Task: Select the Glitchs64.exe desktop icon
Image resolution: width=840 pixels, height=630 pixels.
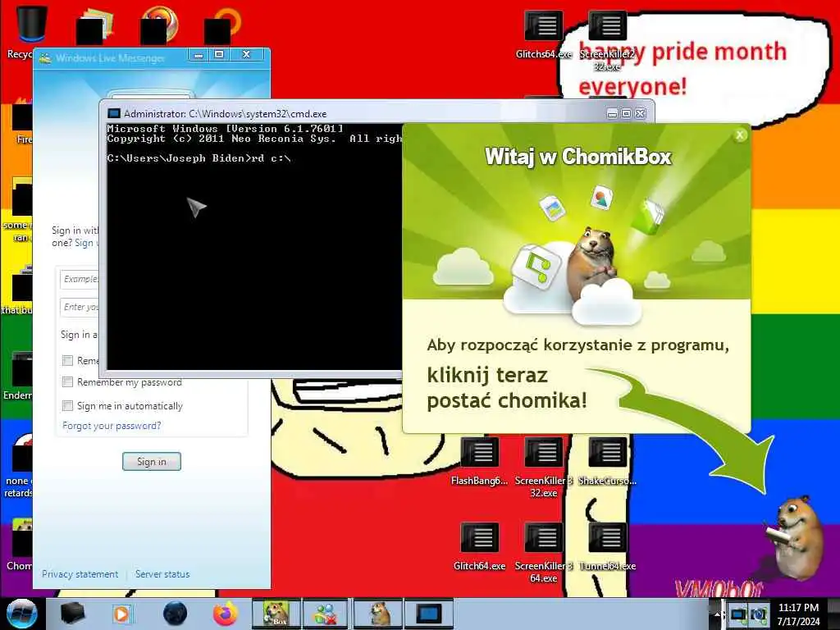Action: click(543, 34)
